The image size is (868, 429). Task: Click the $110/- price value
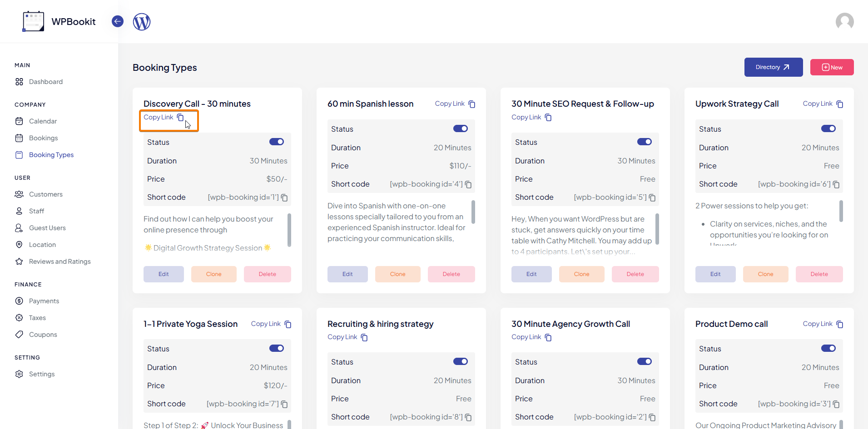460,166
